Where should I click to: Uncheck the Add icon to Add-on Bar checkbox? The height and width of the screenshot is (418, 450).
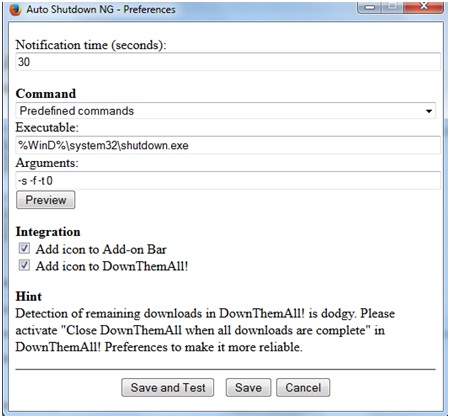click(x=24, y=248)
